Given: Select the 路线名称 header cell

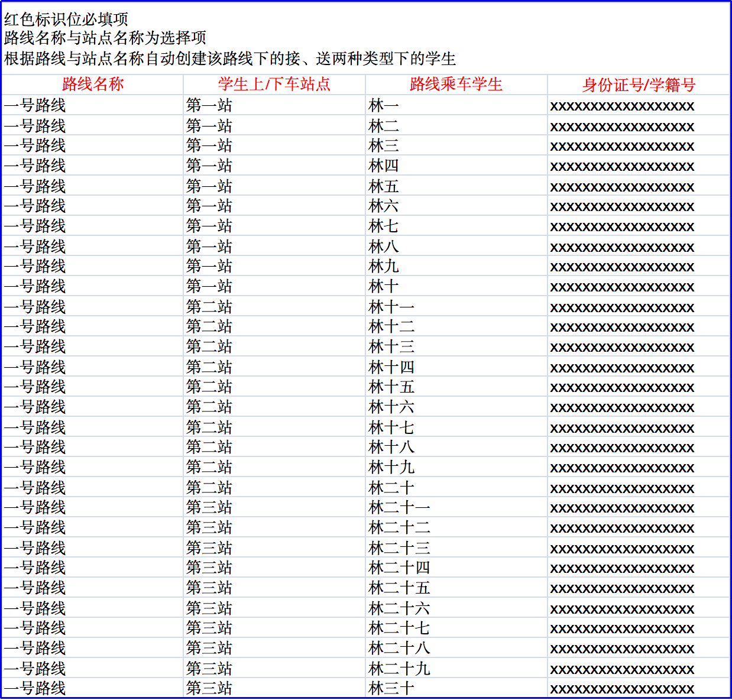Looking at the screenshot, I should pyautogui.click(x=93, y=85).
